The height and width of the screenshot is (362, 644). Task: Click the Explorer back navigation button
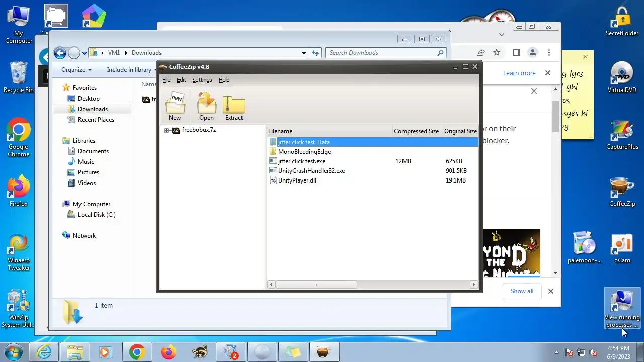click(x=60, y=53)
